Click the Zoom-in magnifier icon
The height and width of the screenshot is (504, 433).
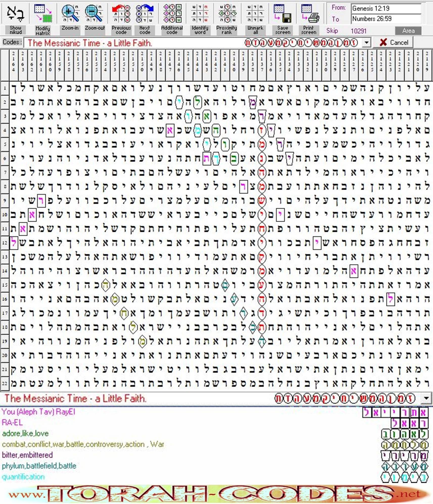tap(70, 14)
